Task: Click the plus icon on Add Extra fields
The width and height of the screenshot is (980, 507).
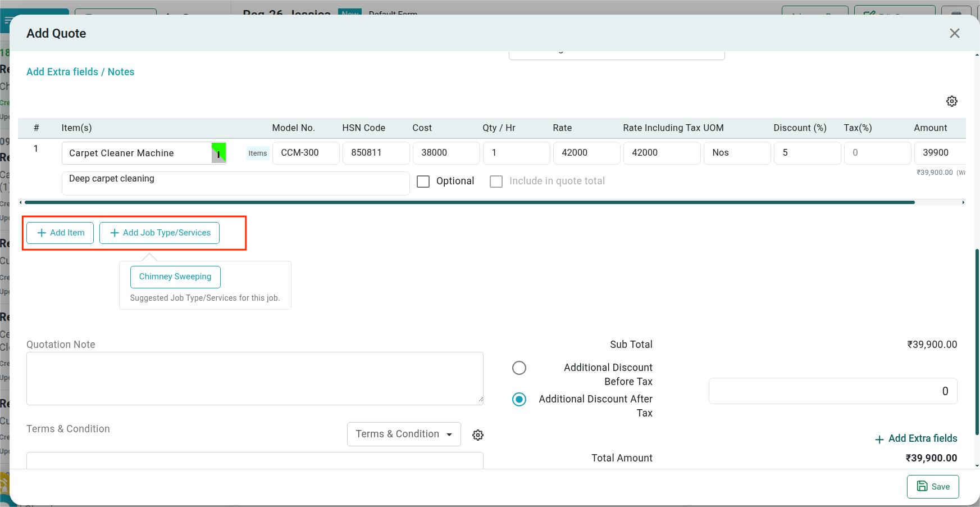Action: point(879,439)
